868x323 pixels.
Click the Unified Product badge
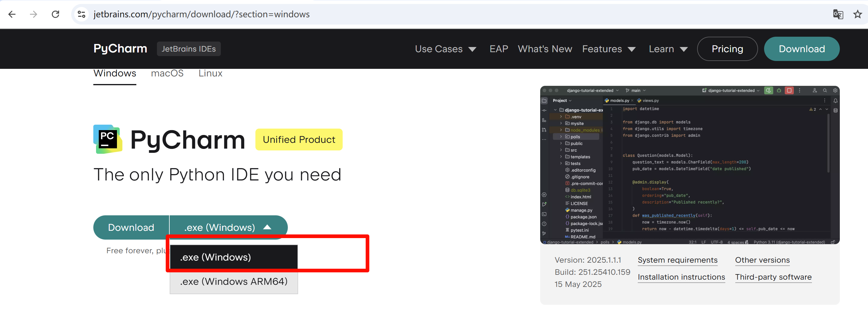coord(299,140)
